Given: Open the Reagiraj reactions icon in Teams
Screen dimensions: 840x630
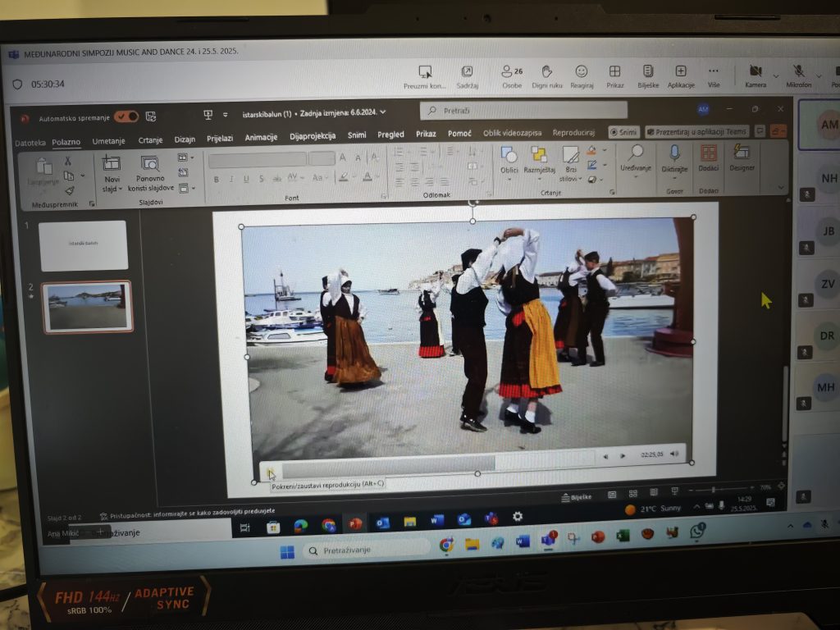Looking at the screenshot, I should click(x=582, y=72).
